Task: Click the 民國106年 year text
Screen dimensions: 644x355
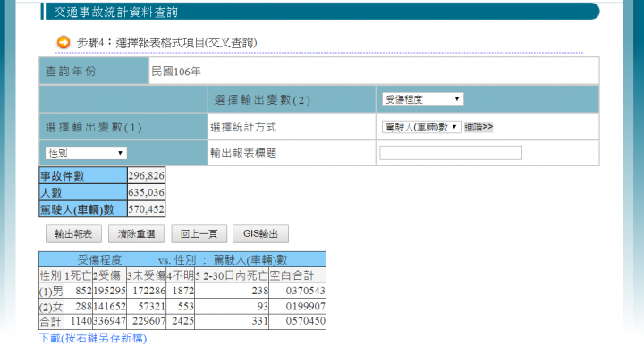Action: (x=176, y=72)
